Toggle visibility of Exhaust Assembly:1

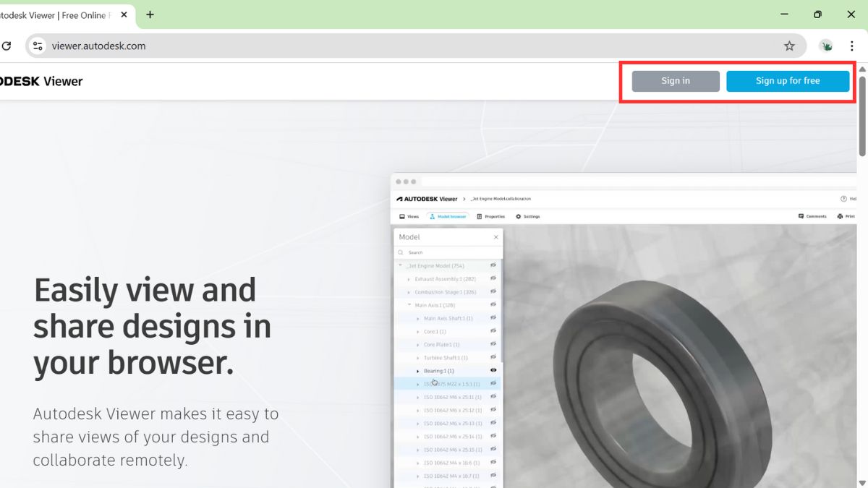pyautogui.click(x=493, y=278)
